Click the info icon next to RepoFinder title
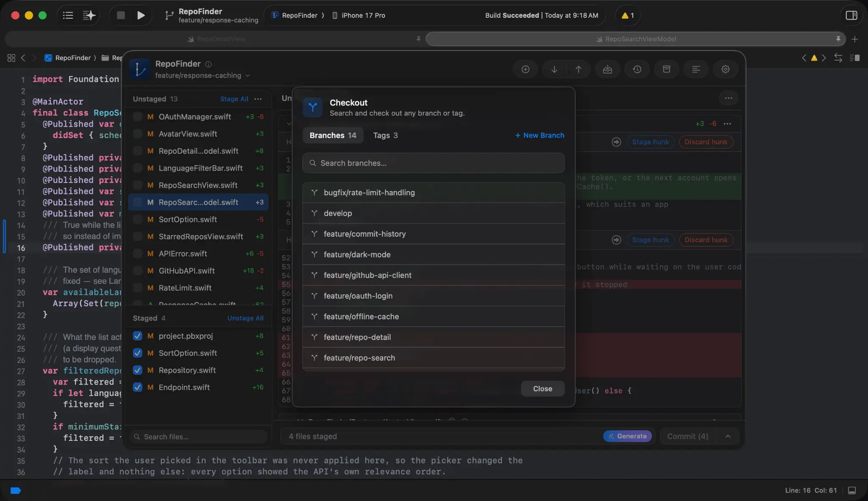This screenshot has width=868, height=501. click(x=209, y=64)
